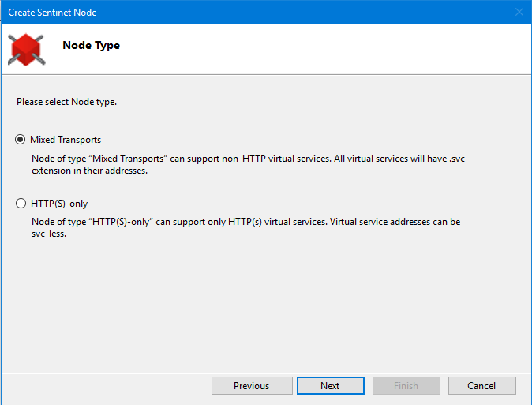The height and width of the screenshot is (405, 532).
Task: Click the svc-less text in HTTP(S)-only description
Action: (x=49, y=234)
